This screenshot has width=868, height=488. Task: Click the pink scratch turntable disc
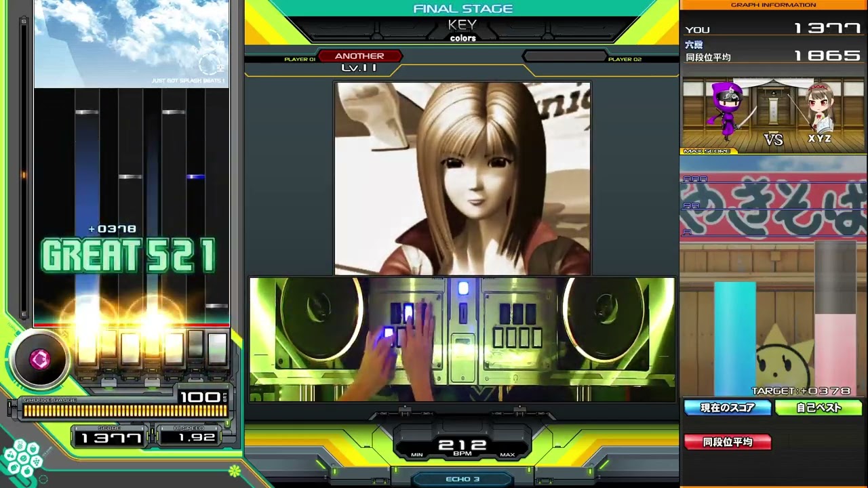pyautogui.click(x=39, y=360)
